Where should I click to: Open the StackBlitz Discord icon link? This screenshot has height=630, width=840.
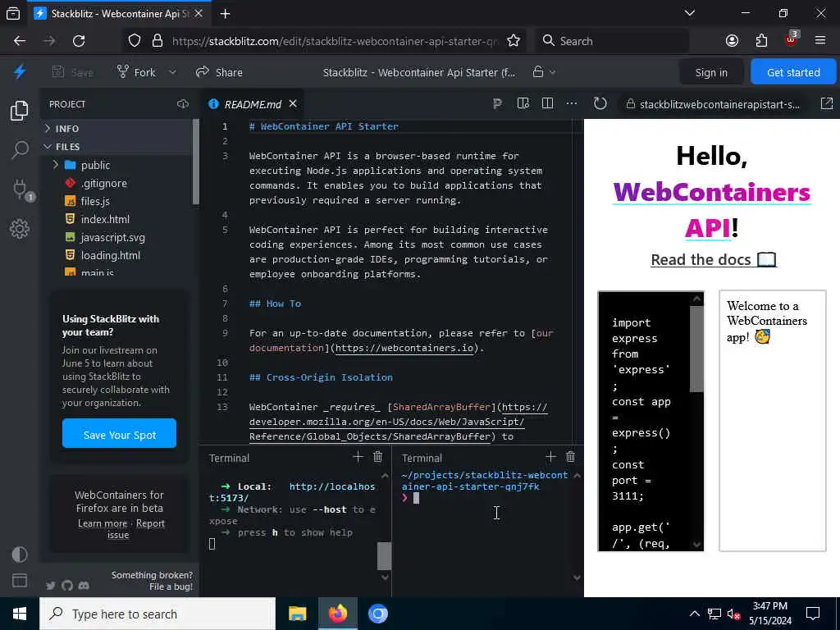pyautogui.click(x=84, y=585)
